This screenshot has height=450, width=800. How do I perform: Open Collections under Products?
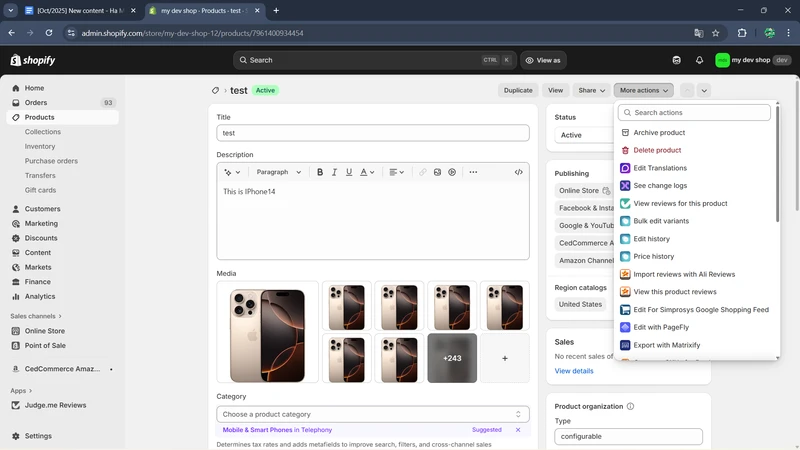tap(43, 132)
